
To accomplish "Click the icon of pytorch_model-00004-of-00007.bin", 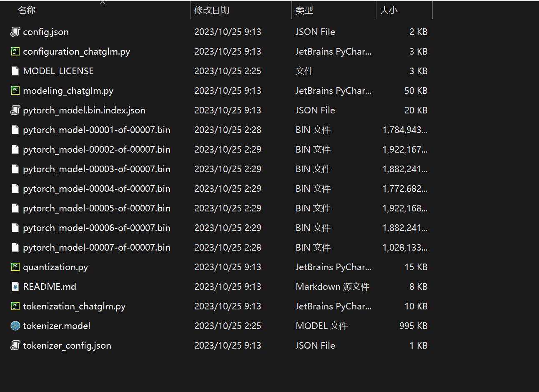I will point(15,188).
